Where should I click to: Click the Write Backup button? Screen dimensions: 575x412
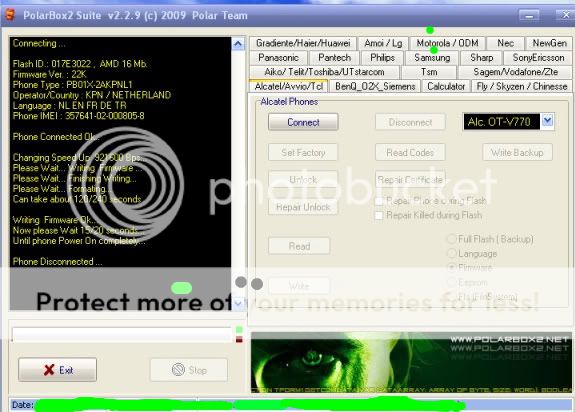point(517,152)
